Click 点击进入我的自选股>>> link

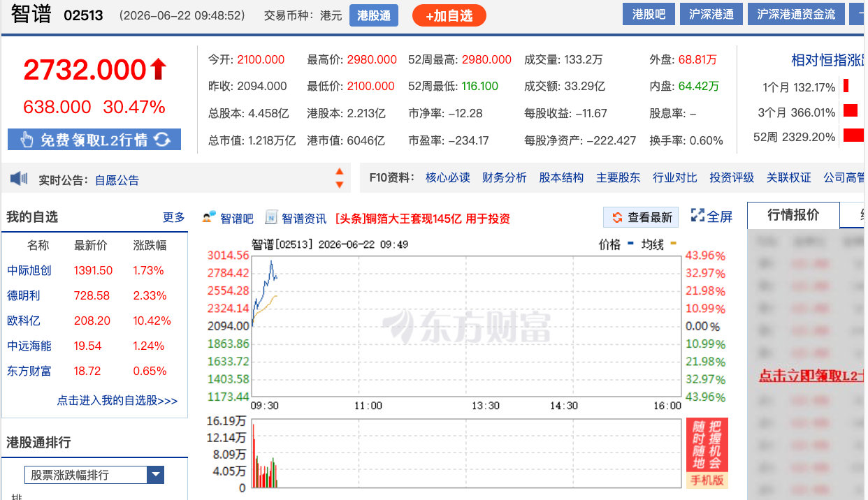point(117,401)
